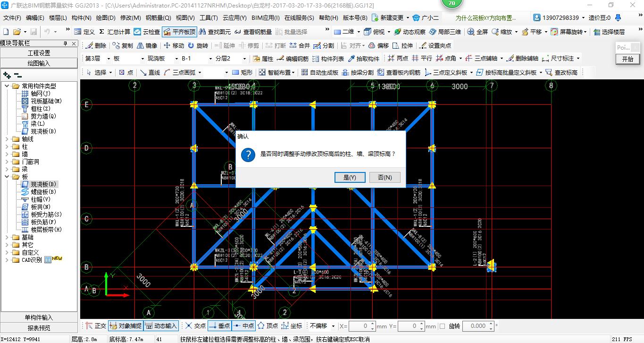Open the BIM应用(I) menu
Image resolution: width=644 pixels, height=343 pixels.
tap(265, 18)
